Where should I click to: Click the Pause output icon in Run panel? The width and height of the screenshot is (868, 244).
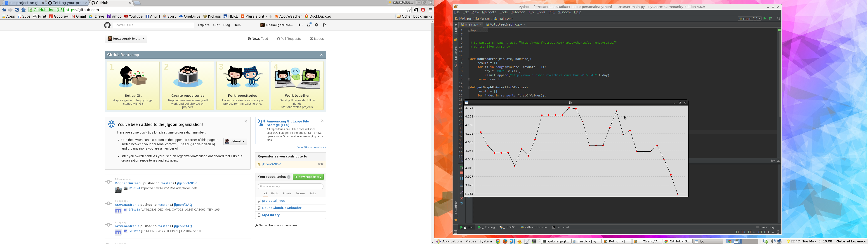[462, 179]
